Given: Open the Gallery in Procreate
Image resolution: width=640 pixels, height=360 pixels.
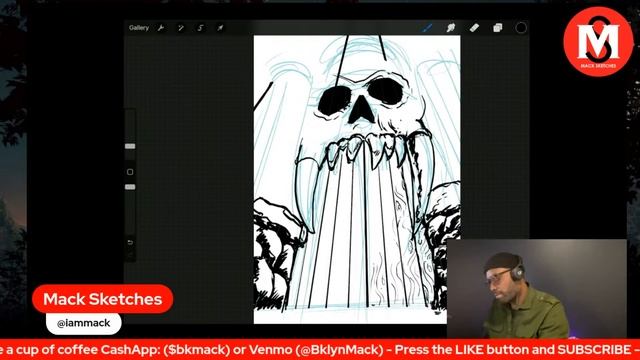Looking at the screenshot, I should click(x=139, y=28).
